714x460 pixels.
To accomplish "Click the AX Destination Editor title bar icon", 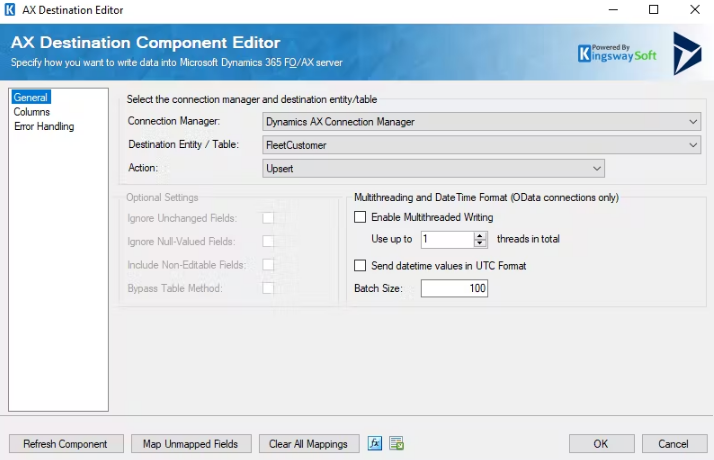I will (10, 10).
